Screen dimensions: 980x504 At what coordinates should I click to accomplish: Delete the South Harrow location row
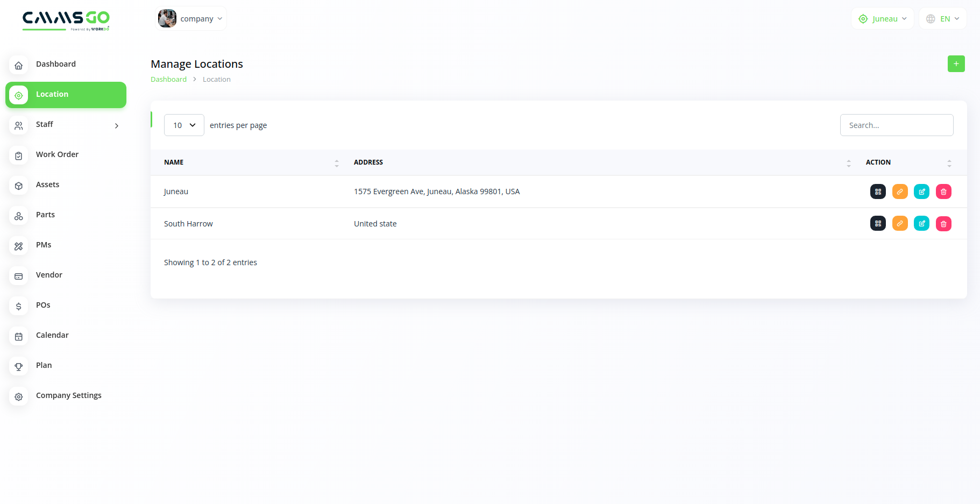[943, 224]
